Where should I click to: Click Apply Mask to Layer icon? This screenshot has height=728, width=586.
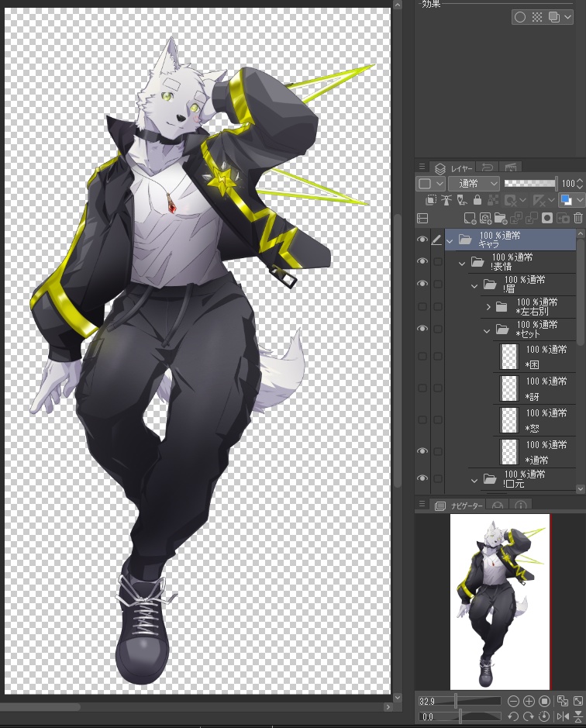563,218
